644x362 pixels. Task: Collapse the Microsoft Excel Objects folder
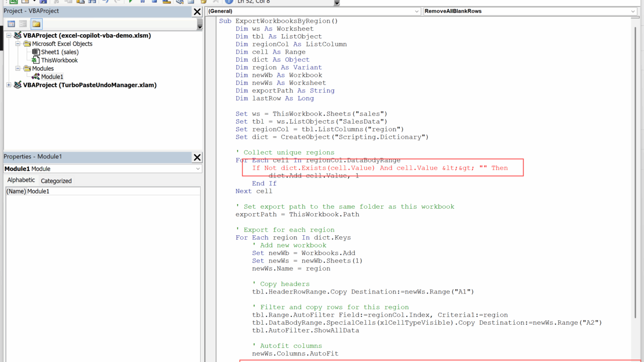18,44
